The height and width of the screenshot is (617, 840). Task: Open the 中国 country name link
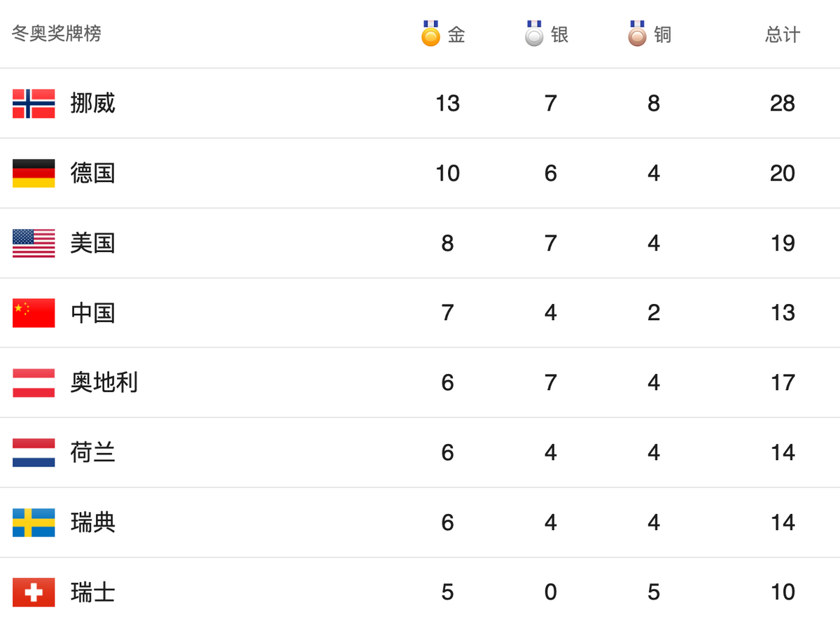[93, 313]
